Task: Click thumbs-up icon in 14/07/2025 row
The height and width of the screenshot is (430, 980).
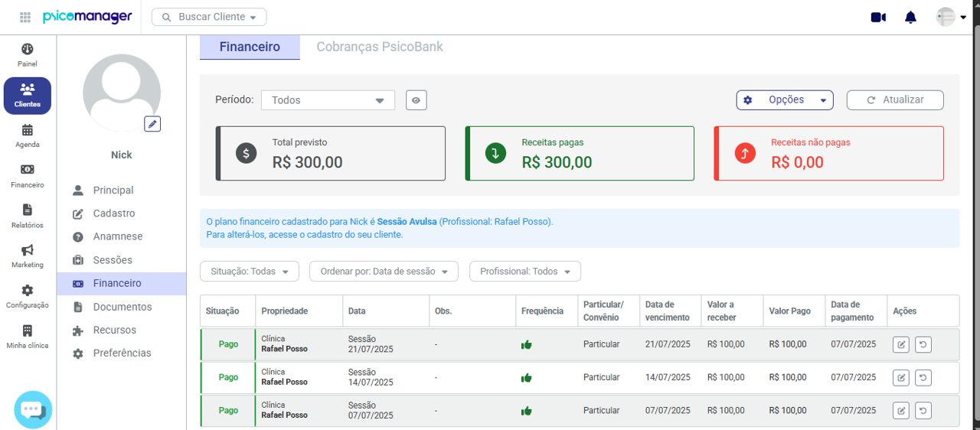Action: pyautogui.click(x=526, y=378)
